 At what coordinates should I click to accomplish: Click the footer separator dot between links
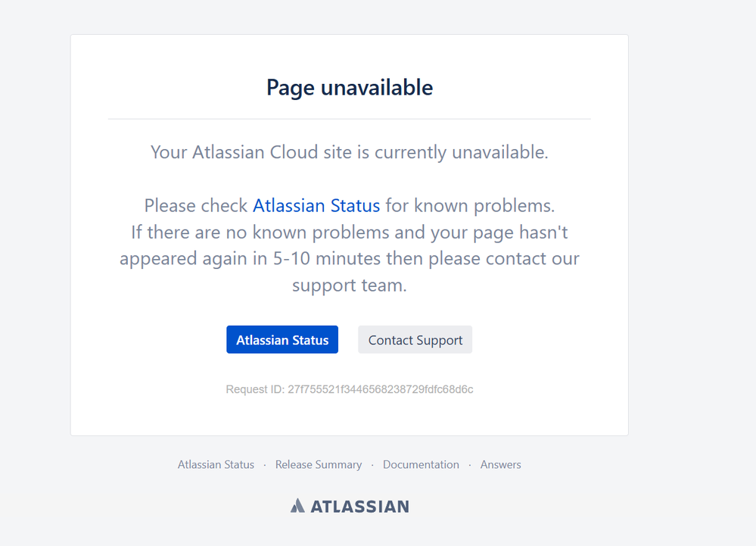[x=264, y=464]
